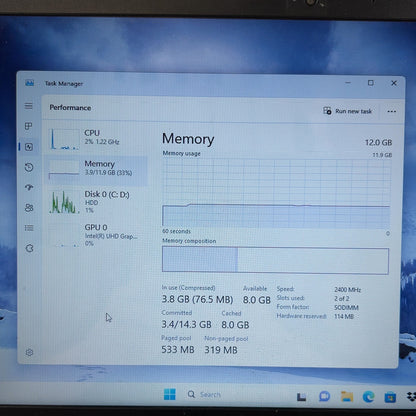The image size is (416, 416).
Task: Open the Chat icon on taskbar
Action: point(324,396)
